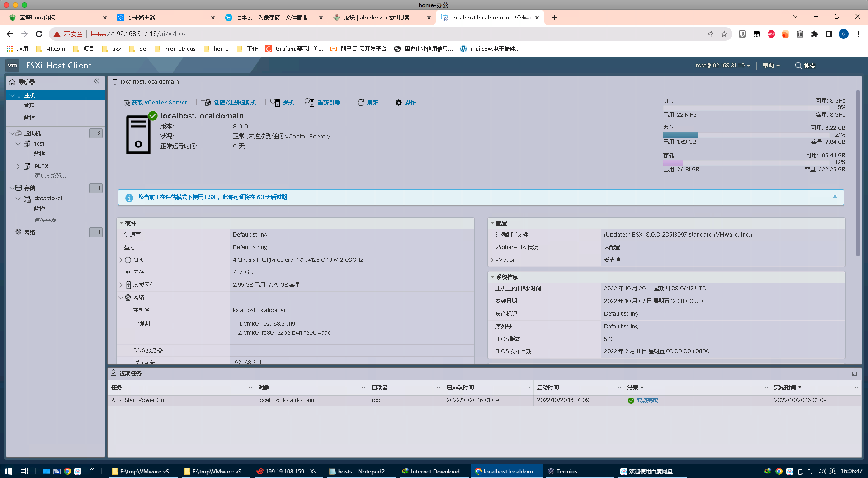
Task: Click the datastore1 storage icon
Action: tap(28, 199)
